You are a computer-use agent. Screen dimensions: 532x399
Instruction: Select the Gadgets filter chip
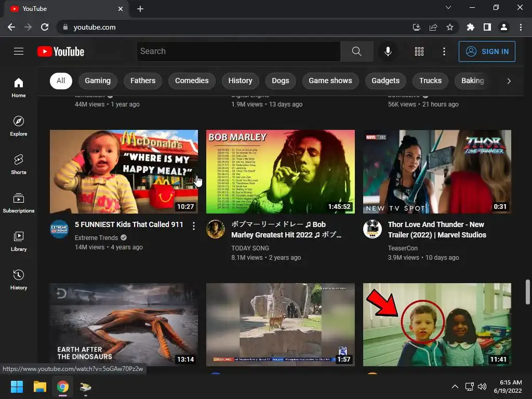pos(385,81)
